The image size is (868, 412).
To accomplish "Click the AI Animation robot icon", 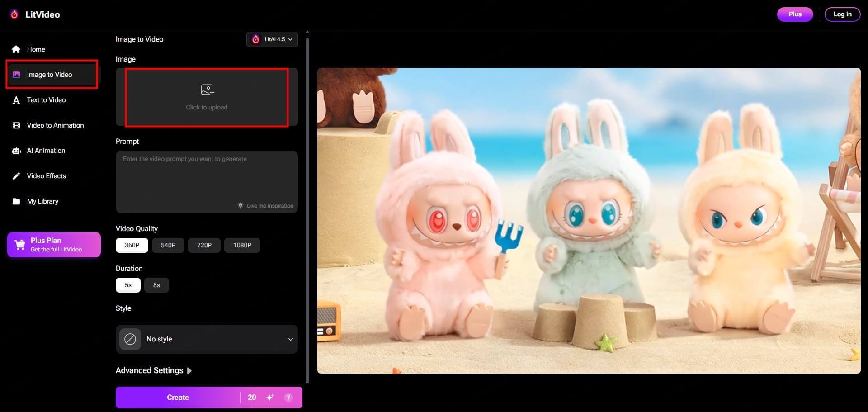I will 16,151.
